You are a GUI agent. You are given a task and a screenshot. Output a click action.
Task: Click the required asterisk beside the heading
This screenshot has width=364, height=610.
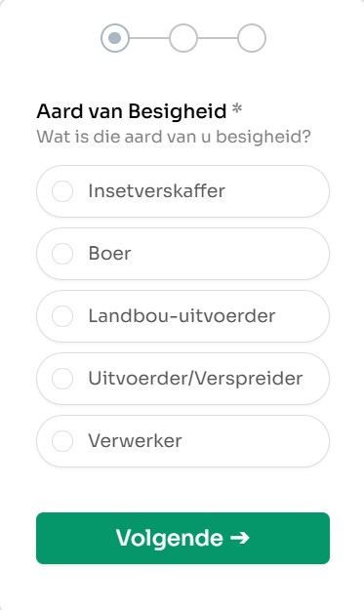(237, 109)
